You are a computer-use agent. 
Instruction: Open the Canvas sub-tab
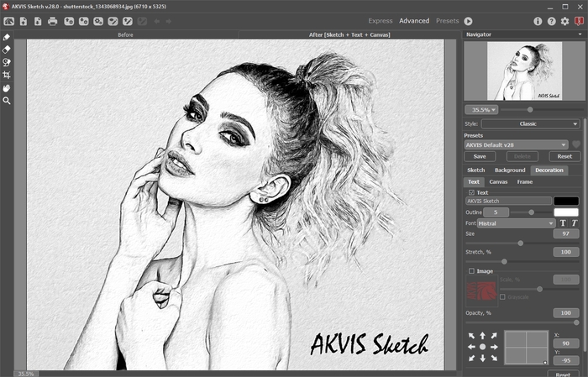click(498, 181)
